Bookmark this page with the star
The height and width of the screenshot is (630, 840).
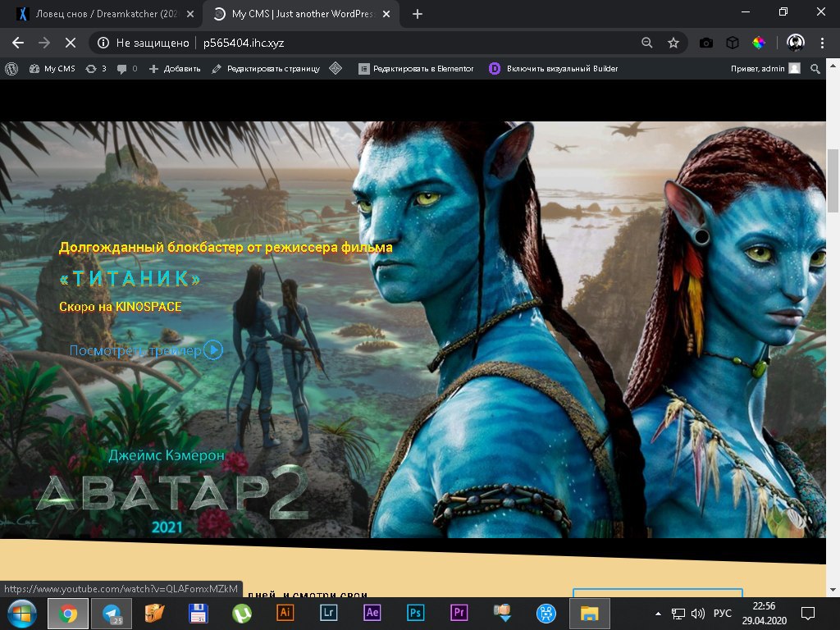[x=673, y=43]
